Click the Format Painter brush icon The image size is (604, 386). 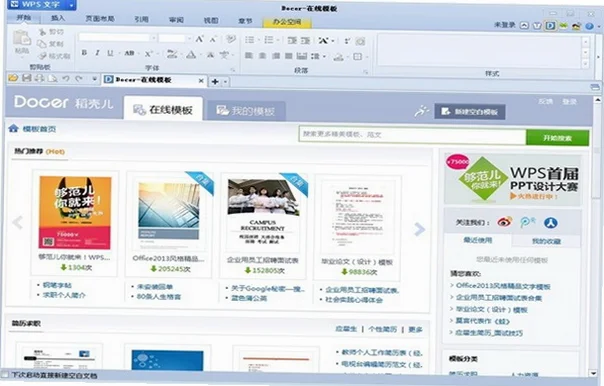42,56
